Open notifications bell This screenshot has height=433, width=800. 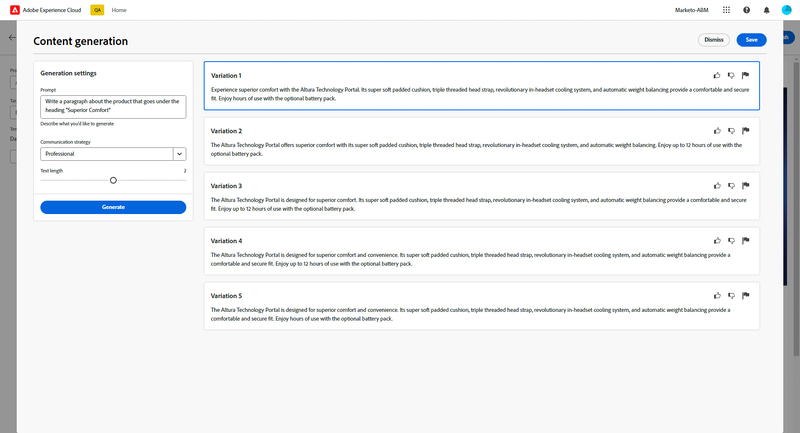coord(766,10)
